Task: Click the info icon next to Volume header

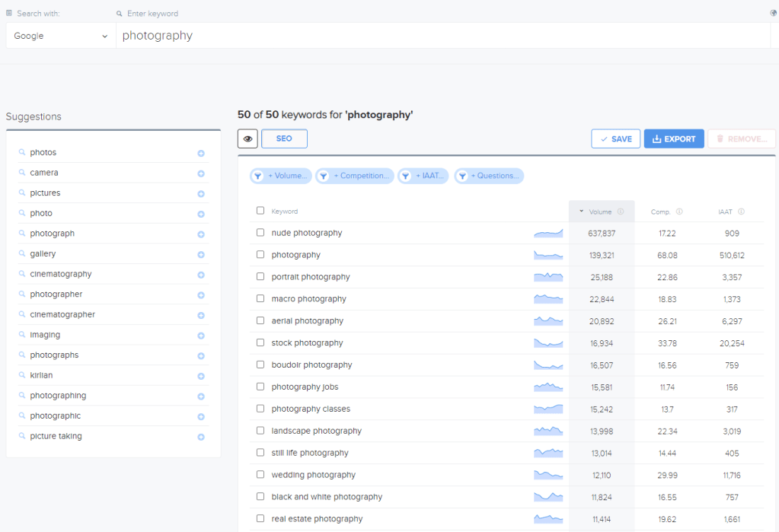Action: (621, 212)
